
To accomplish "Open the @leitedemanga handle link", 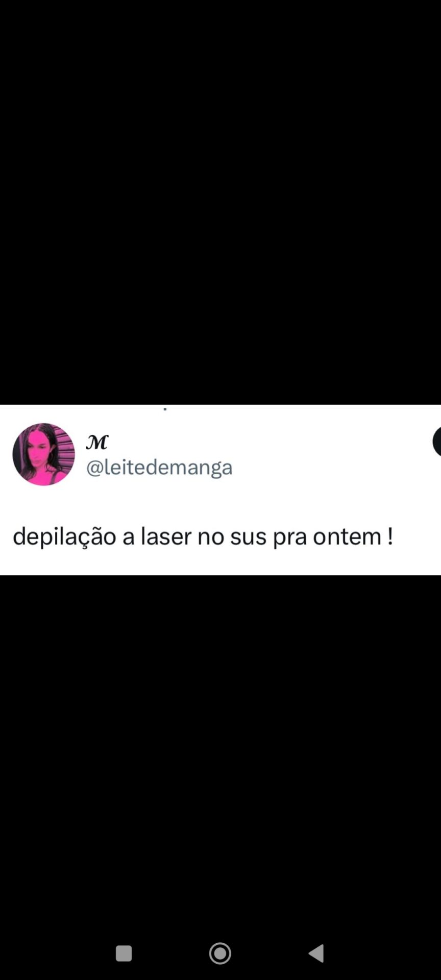I will point(159,467).
